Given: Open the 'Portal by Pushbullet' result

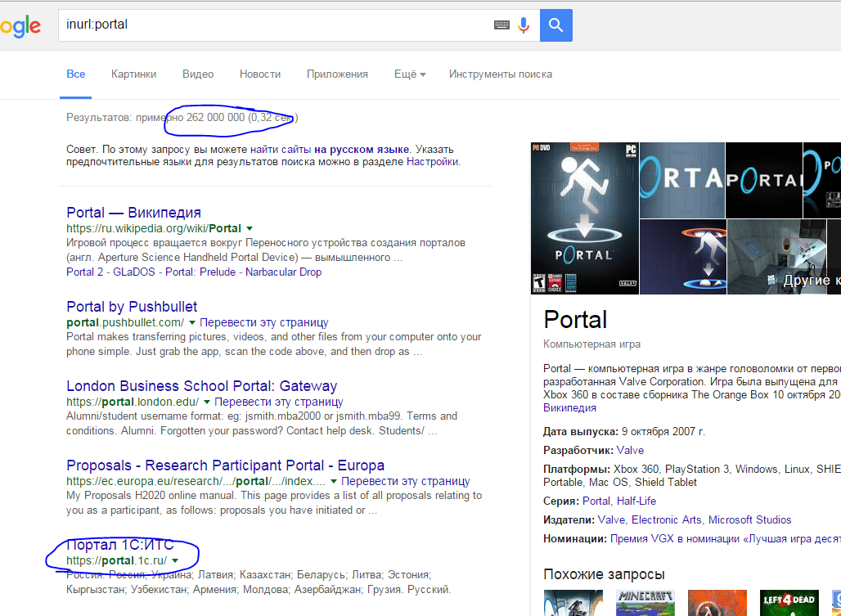Looking at the screenshot, I should (x=132, y=307).
